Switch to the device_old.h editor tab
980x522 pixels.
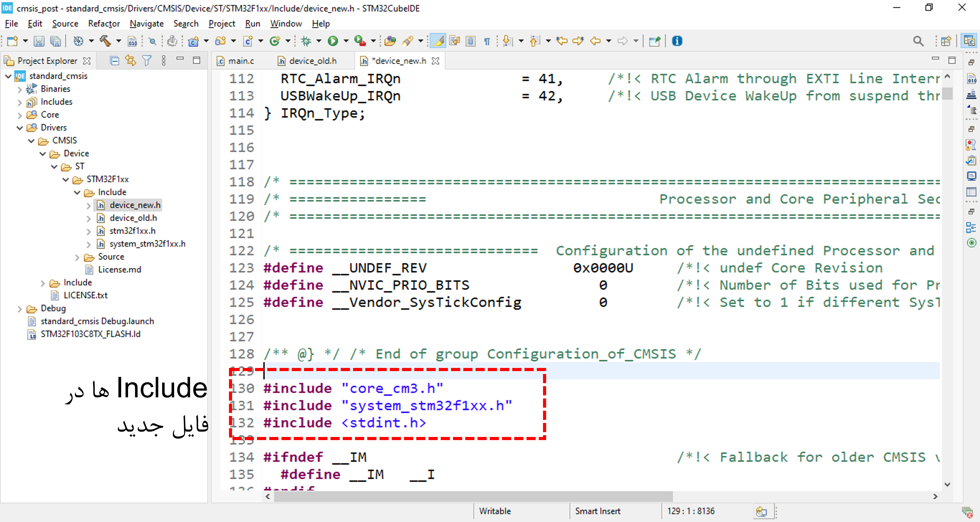click(308, 61)
